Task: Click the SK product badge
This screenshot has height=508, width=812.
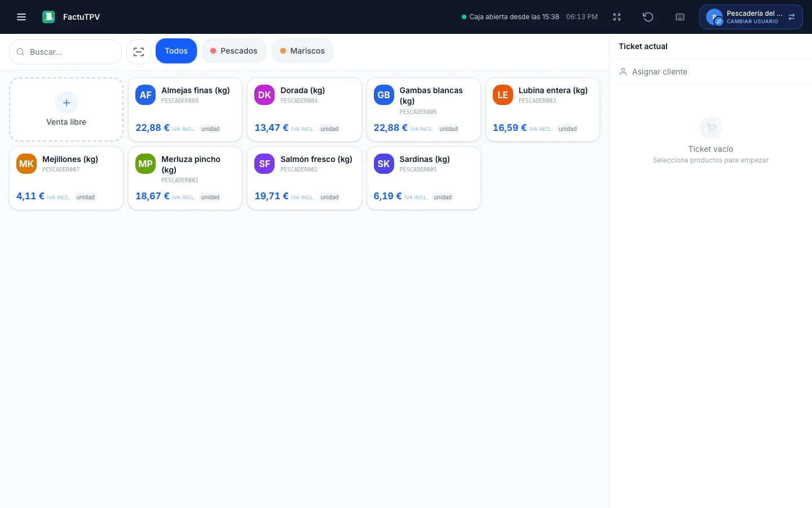Action: tap(384, 164)
